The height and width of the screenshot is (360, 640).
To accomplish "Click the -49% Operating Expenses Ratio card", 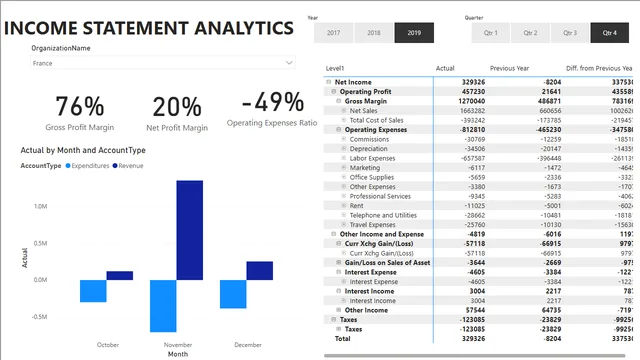I will tap(272, 109).
